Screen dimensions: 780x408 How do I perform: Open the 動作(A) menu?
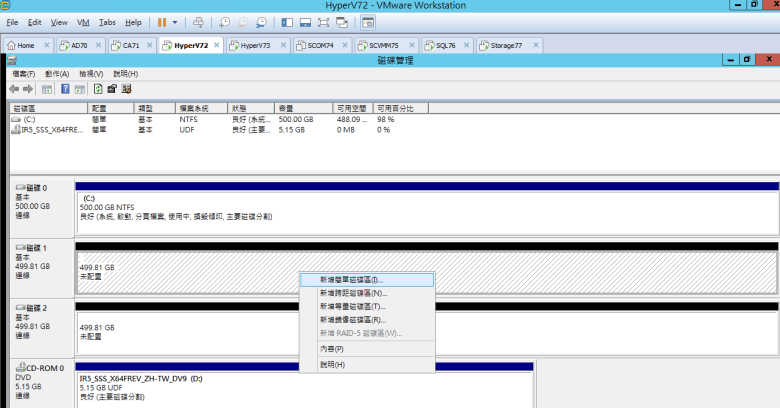point(56,74)
